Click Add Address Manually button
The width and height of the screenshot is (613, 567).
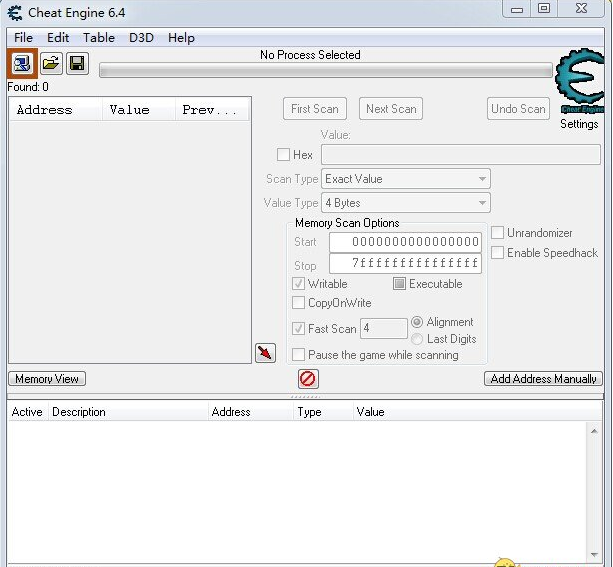click(543, 379)
